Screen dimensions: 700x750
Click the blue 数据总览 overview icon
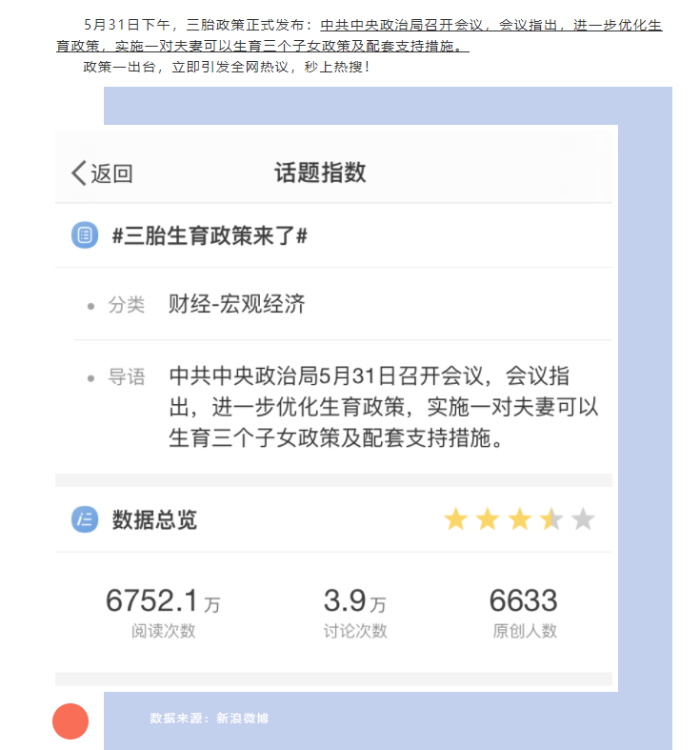[85, 519]
